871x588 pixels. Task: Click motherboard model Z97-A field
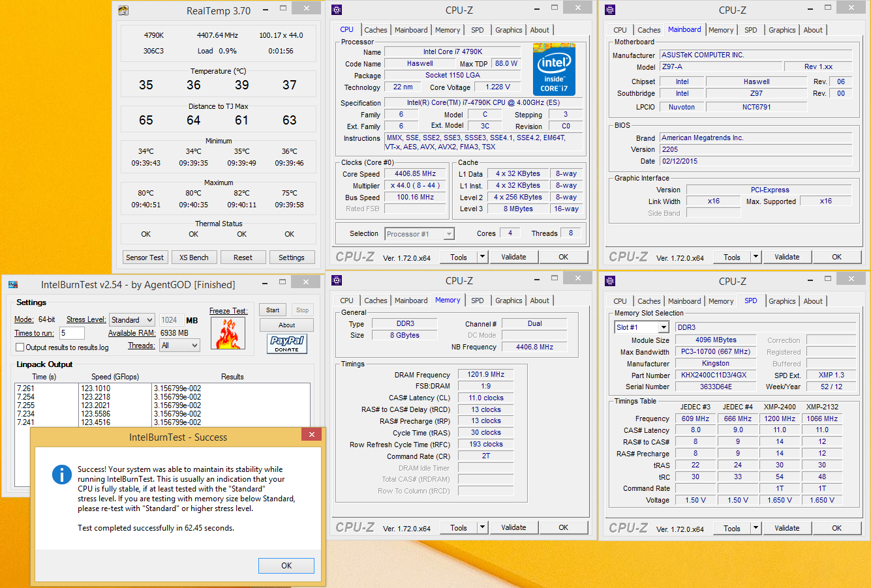(x=720, y=66)
